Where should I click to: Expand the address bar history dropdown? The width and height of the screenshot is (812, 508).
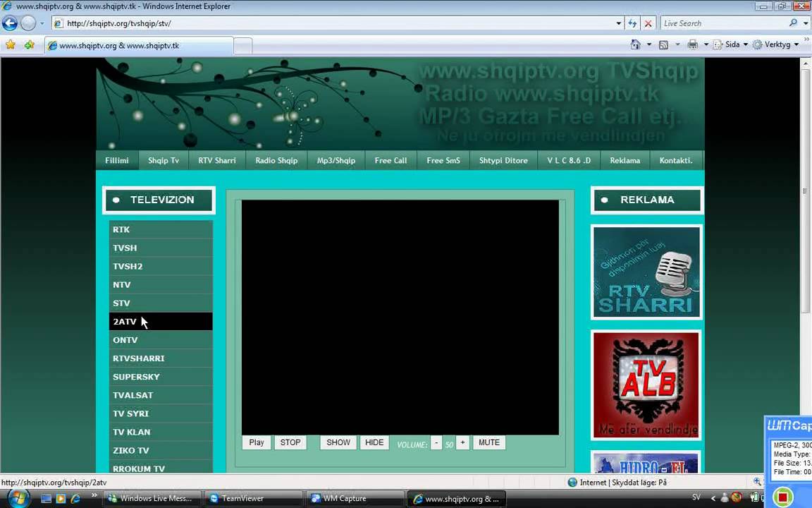coord(618,23)
